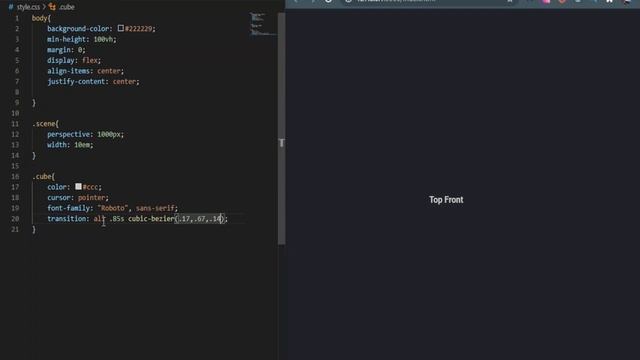The height and width of the screenshot is (360, 640).
Task: Click the '.cube{' selector on line 16
Action: pyautogui.click(x=43, y=176)
